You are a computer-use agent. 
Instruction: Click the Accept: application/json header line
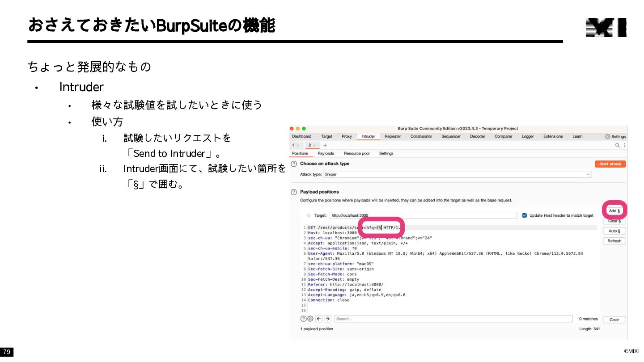(x=358, y=243)
